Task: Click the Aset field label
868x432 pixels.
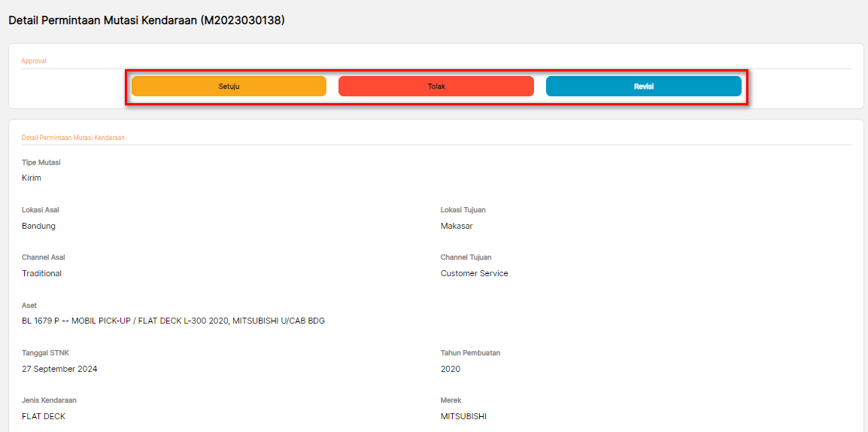Action: [x=29, y=306]
